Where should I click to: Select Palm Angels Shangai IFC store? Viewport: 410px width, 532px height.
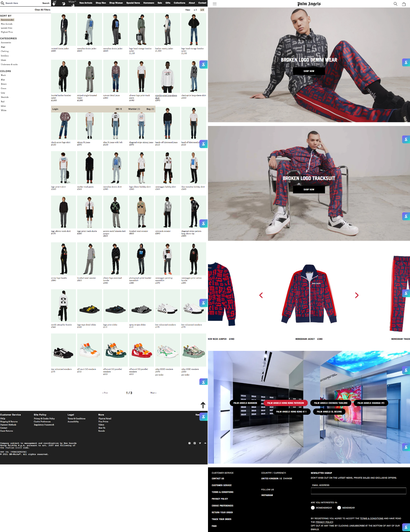371,403
